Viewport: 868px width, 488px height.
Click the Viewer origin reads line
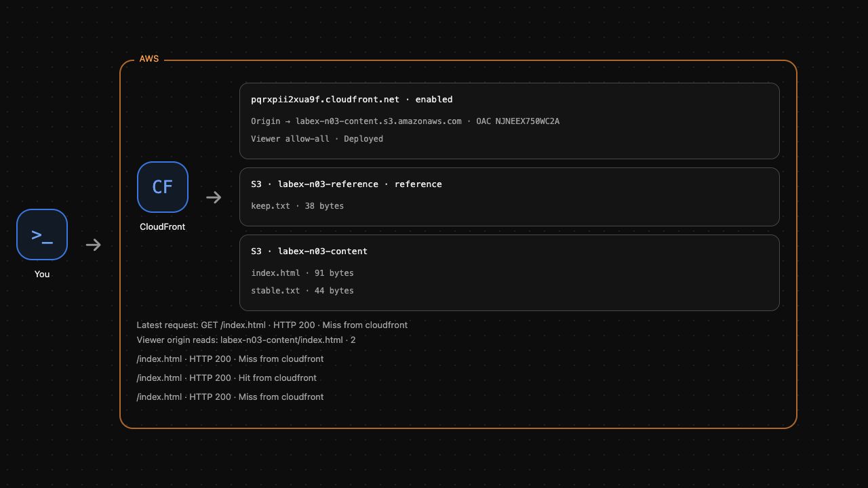(246, 340)
